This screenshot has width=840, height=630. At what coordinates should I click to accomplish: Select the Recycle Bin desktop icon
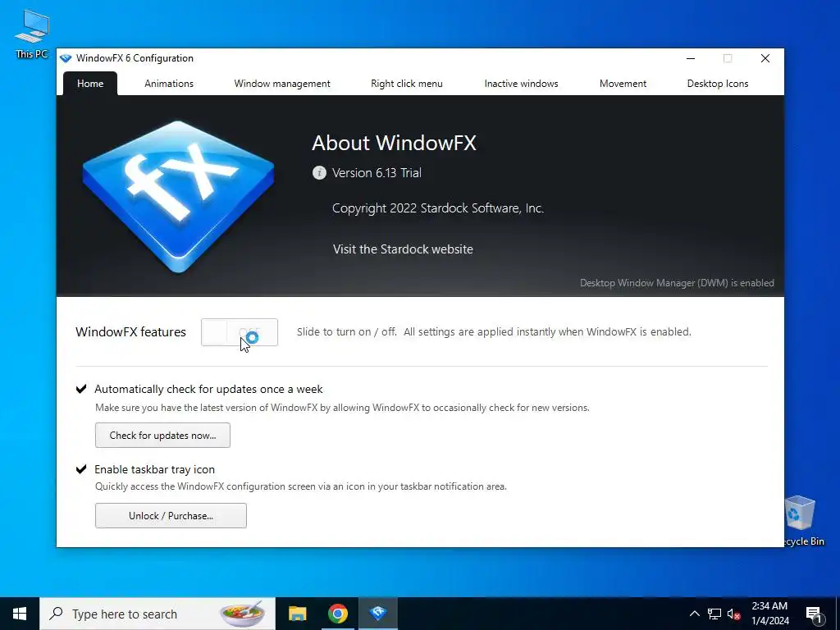coord(801,521)
